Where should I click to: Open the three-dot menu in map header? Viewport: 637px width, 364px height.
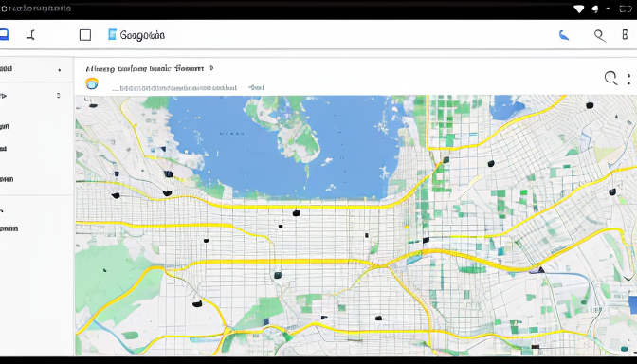pos(628,79)
